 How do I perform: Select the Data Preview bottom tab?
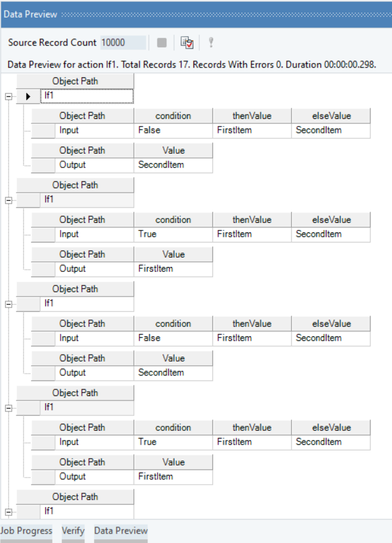click(x=120, y=530)
